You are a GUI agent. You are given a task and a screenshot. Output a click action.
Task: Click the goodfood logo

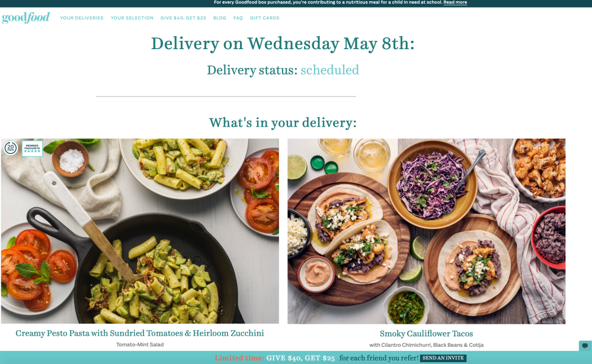25,18
